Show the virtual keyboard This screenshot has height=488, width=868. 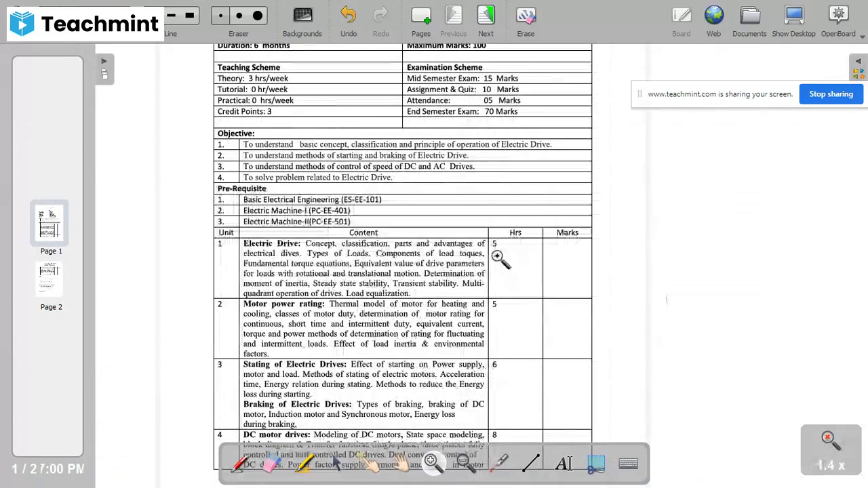(629, 464)
